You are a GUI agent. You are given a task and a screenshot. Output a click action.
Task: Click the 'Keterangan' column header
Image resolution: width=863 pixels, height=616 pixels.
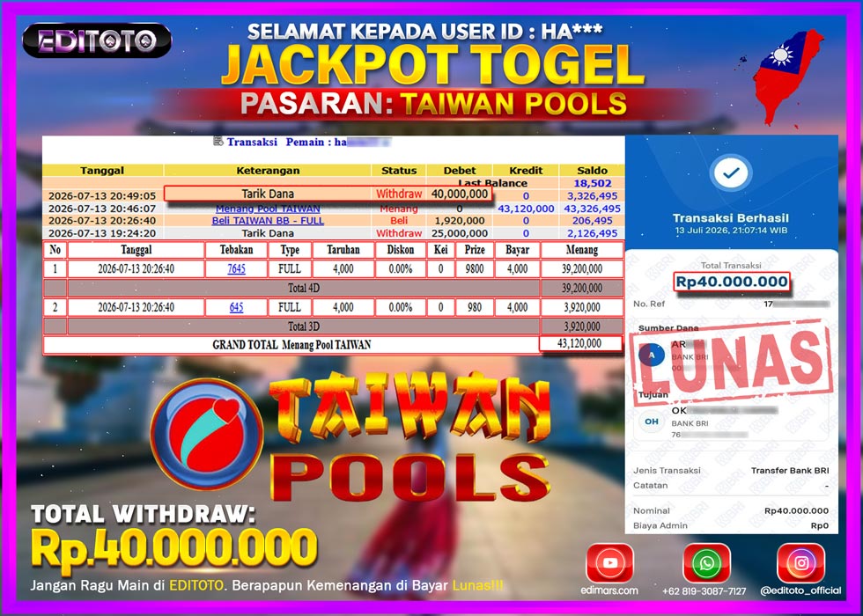pos(268,171)
